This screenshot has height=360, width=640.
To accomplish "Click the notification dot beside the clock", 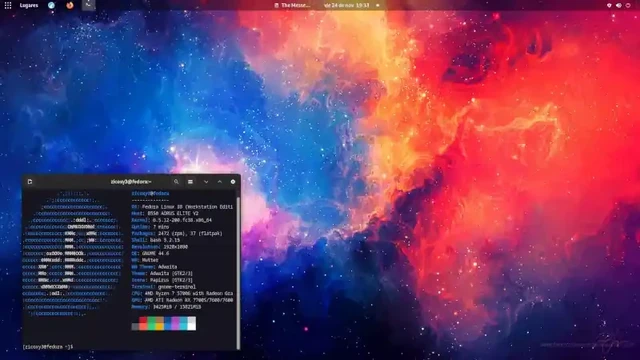I will point(378,5).
